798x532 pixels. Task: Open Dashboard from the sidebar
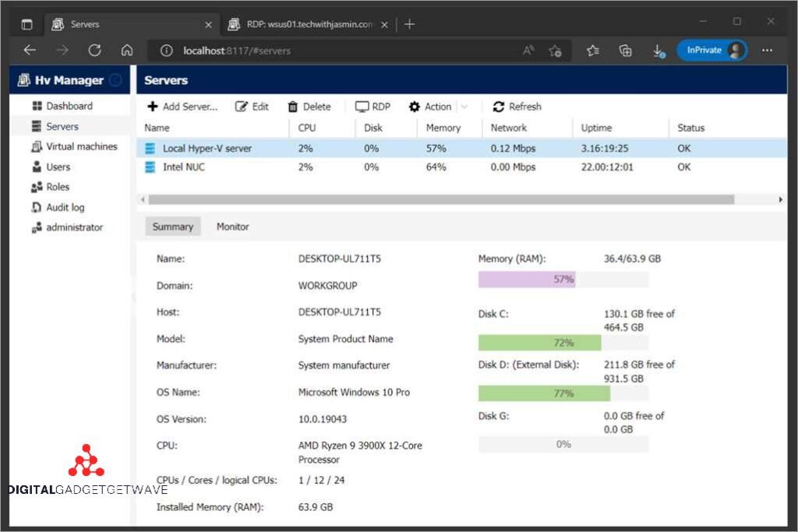[69, 106]
